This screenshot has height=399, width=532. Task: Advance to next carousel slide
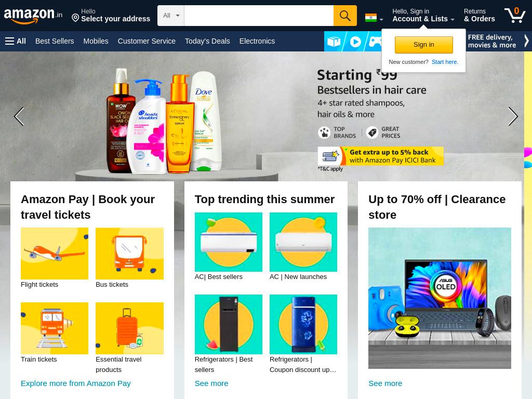coord(513,116)
